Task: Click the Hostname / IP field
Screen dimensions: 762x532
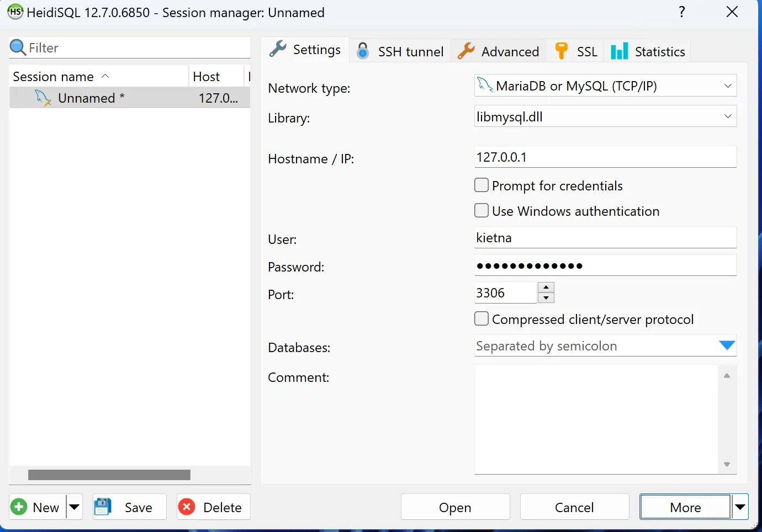Action: click(x=605, y=157)
